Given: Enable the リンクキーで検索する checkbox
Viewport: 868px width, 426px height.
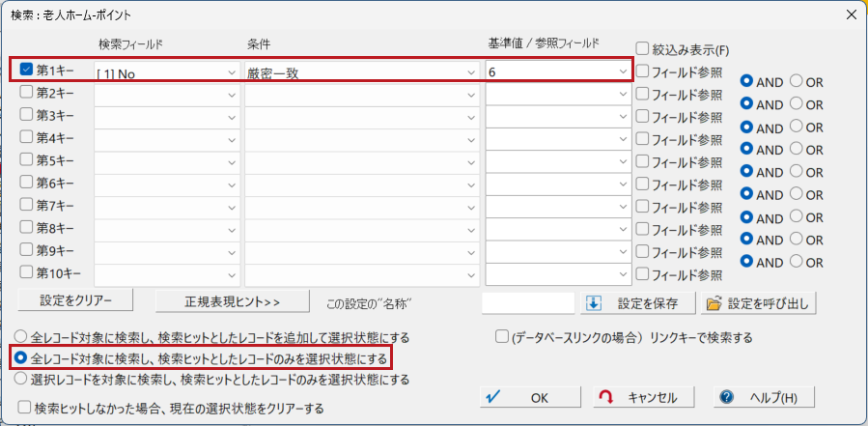Looking at the screenshot, I should tap(501, 337).
